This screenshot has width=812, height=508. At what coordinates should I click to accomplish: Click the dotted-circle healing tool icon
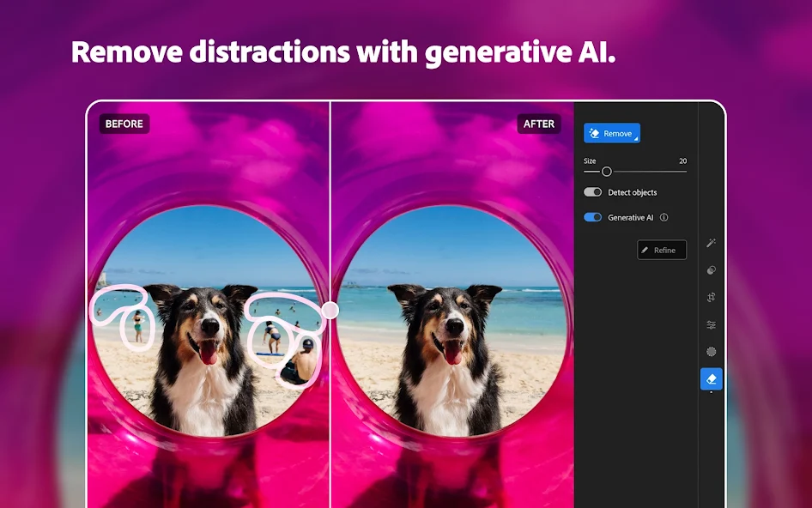(x=711, y=349)
